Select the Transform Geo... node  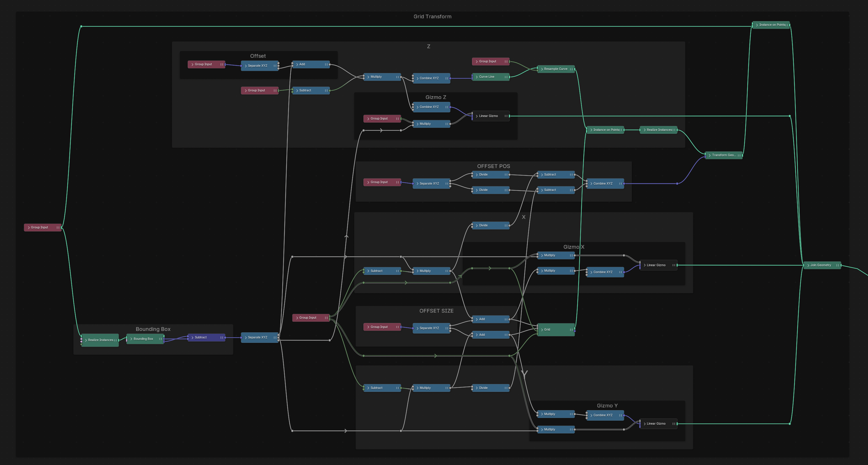click(724, 156)
